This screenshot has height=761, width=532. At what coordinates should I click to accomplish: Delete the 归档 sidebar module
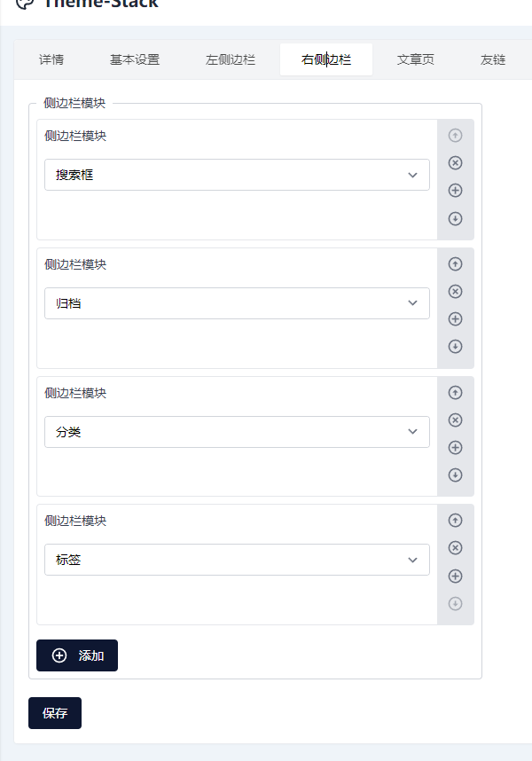point(456,292)
